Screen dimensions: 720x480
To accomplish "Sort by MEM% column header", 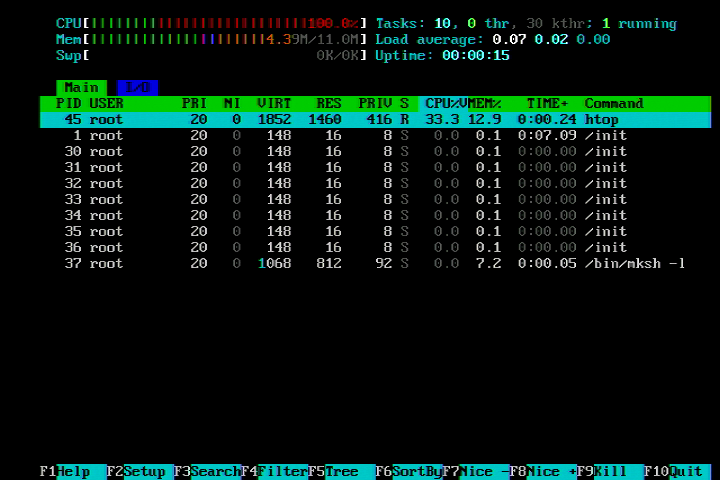I will [x=484, y=103].
